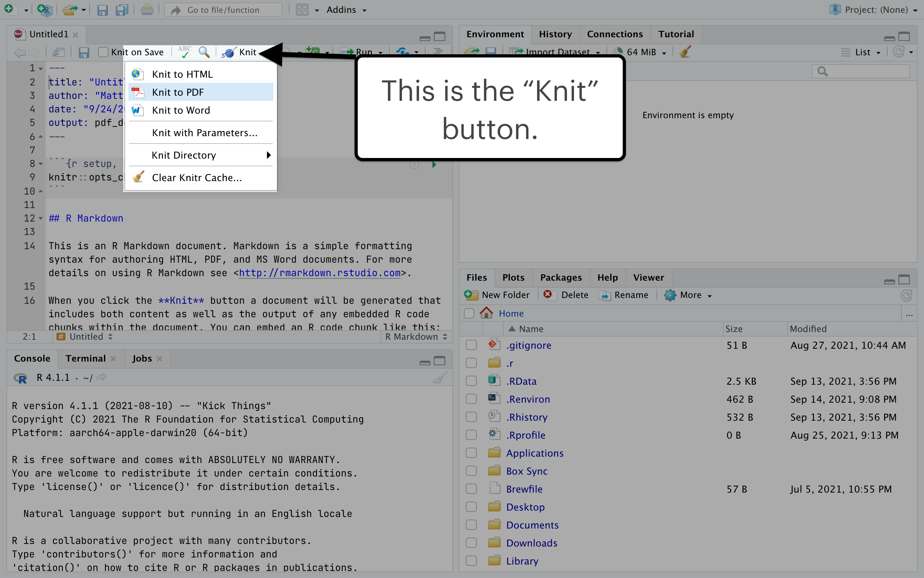Check the .RData file checkbox
The image size is (924, 578).
471,381
